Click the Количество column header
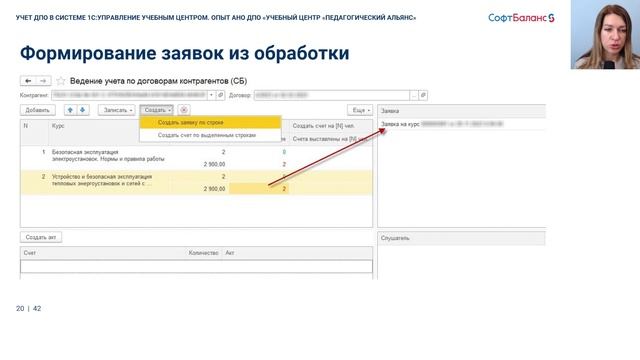 pos(203,253)
